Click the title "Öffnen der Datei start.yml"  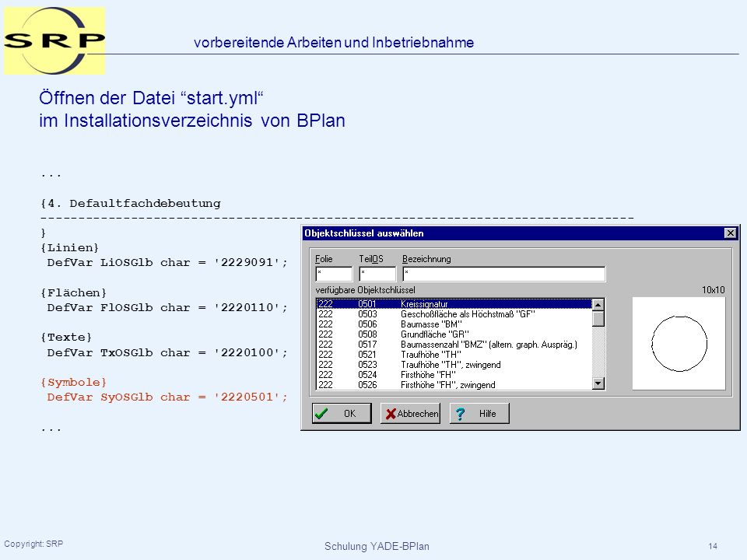coord(151,98)
